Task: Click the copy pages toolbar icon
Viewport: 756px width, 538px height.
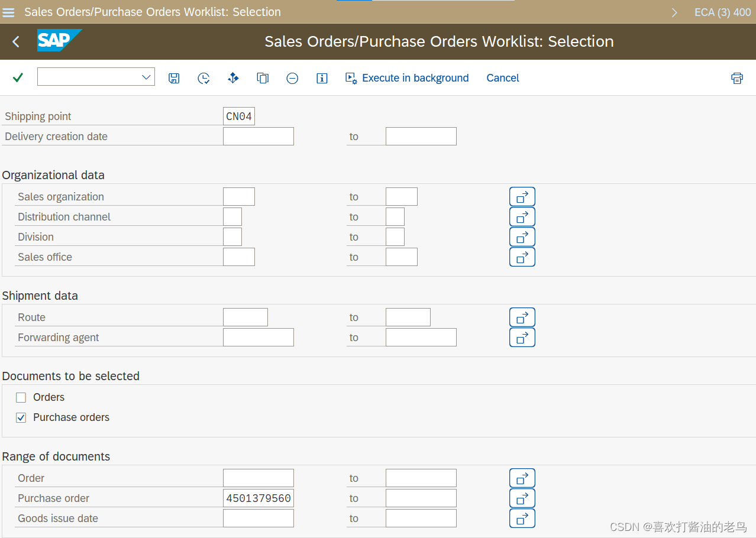Action: (x=263, y=78)
